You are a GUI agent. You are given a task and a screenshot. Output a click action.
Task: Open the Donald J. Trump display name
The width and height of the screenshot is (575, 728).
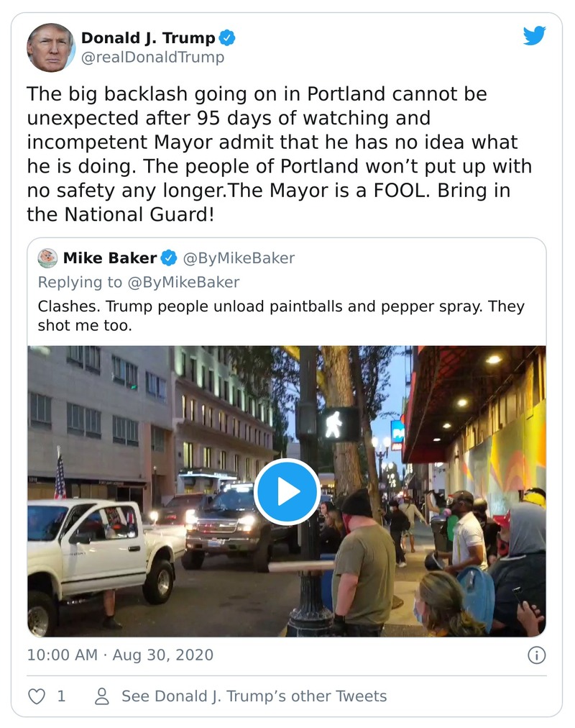tap(149, 38)
